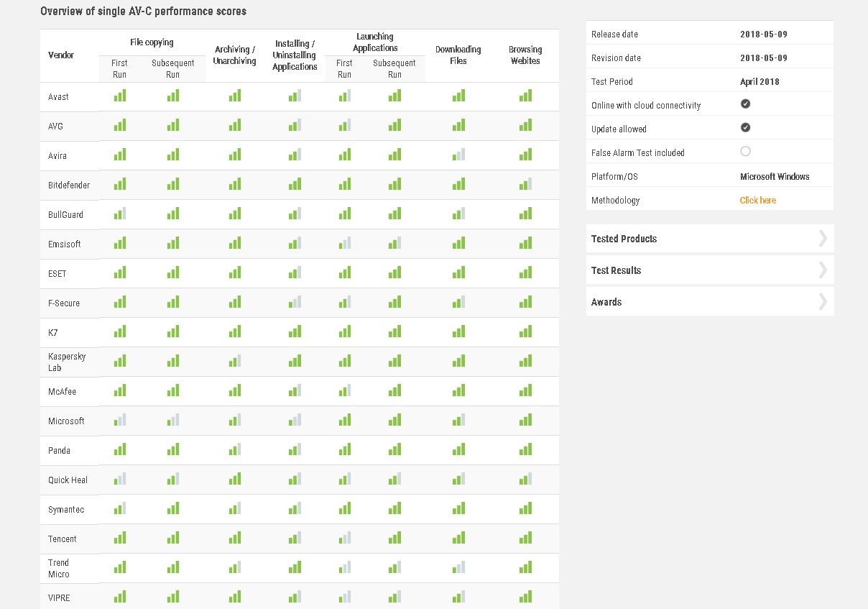
Task: Expand the Test Results section
Action: click(x=709, y=270)
